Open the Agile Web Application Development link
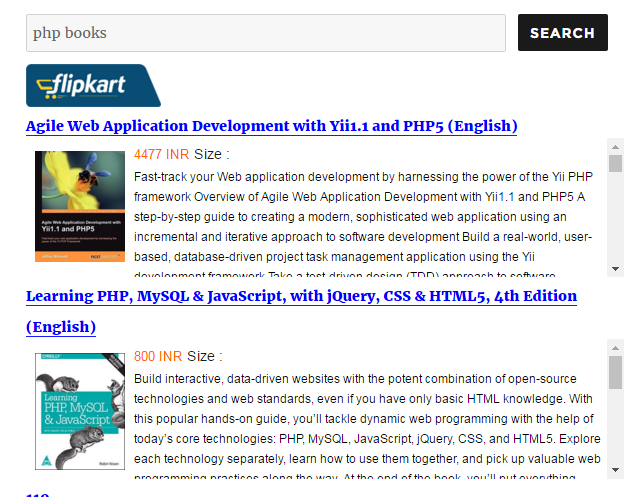 (271, 126)
